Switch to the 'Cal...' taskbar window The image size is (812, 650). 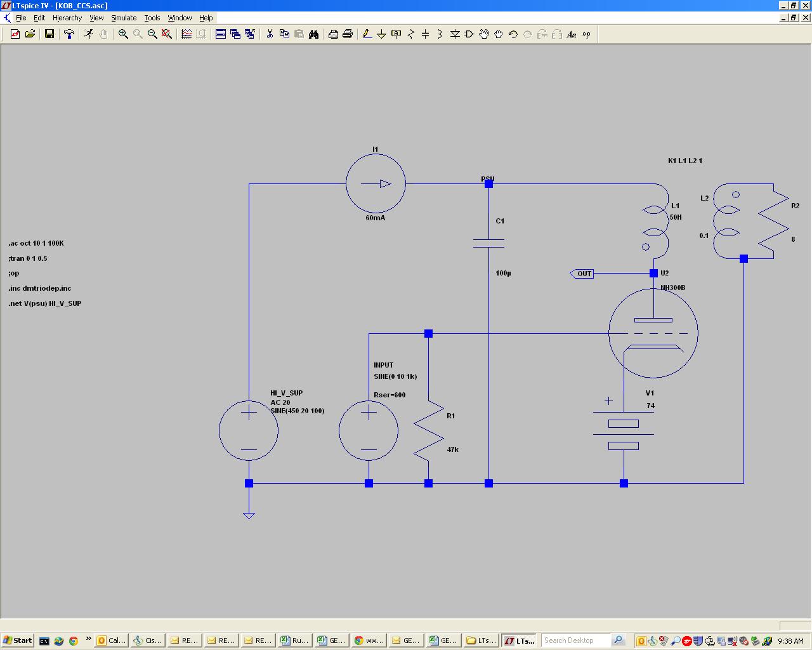(112, 640)
